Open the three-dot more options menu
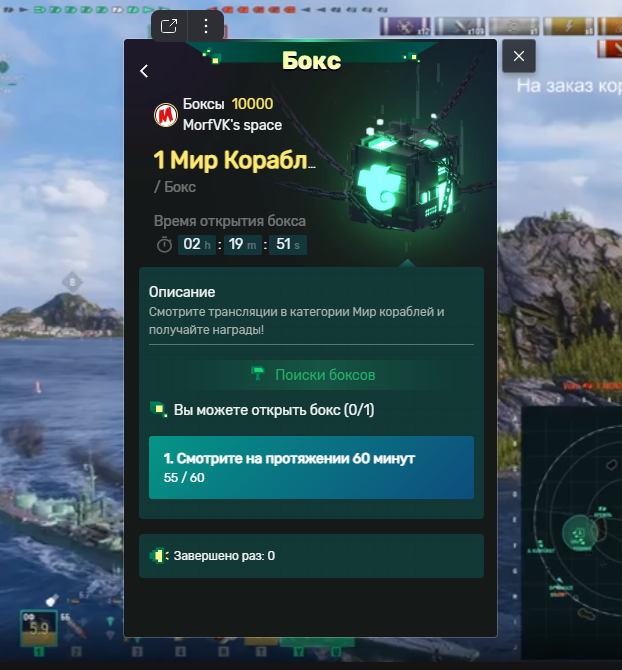The image size is (622, 670). [x=205, y=26]
